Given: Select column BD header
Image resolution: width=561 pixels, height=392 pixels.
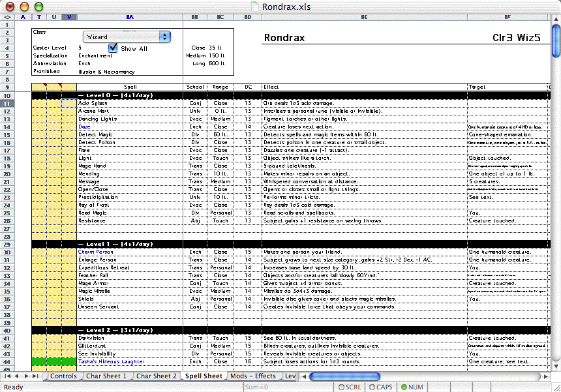Looking at the screenshot, I should (248, 17).
